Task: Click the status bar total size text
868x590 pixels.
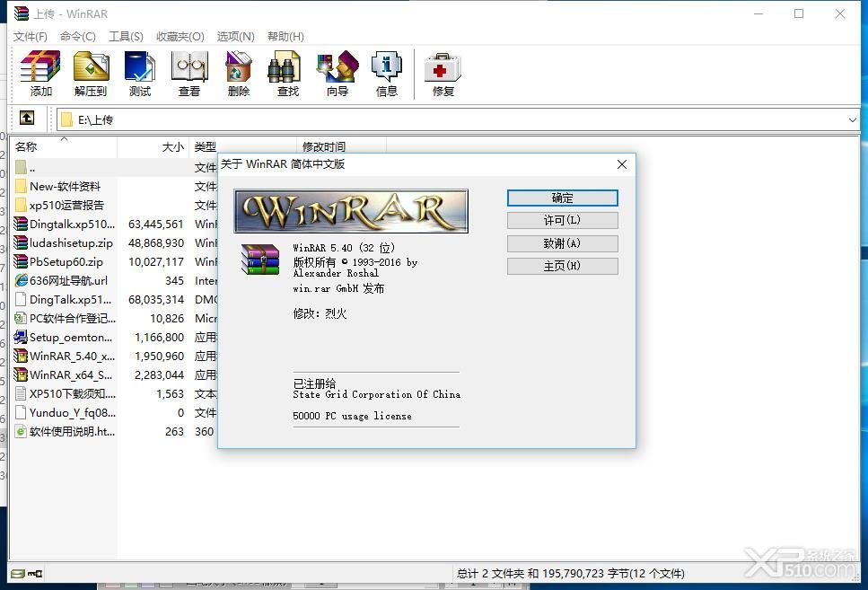Action: pos(570,573)
